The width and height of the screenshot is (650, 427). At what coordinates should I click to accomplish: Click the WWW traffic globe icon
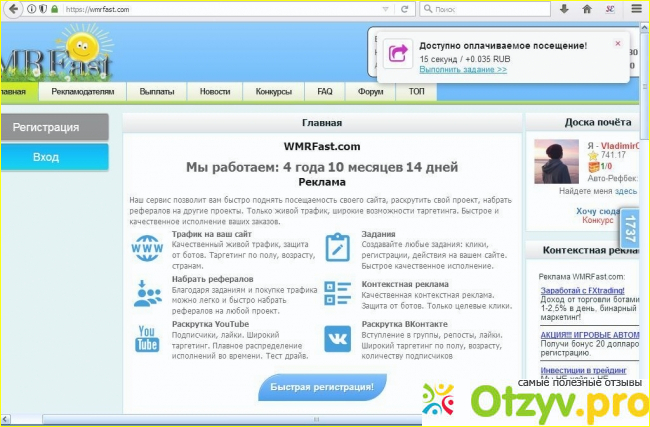pos(147,247)
